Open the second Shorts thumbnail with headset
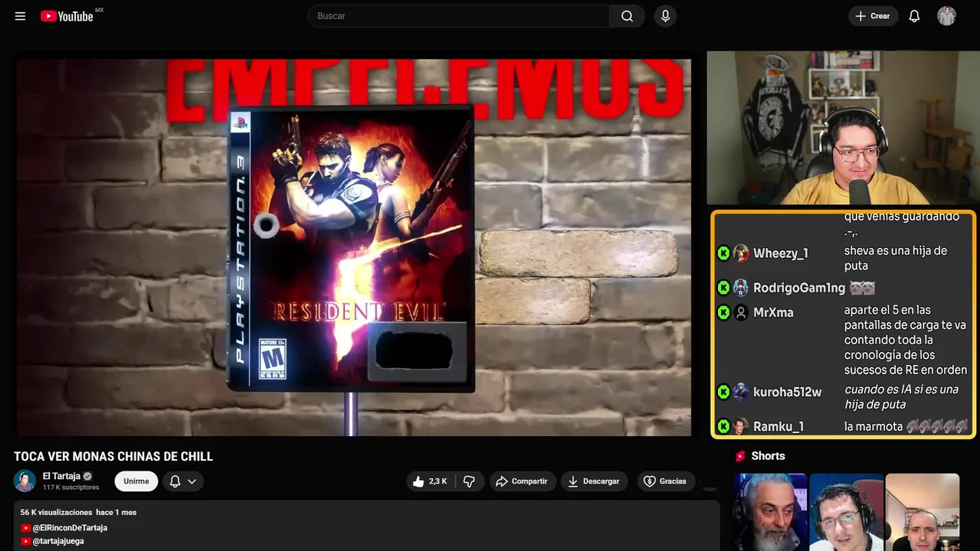 click(846, 512)
